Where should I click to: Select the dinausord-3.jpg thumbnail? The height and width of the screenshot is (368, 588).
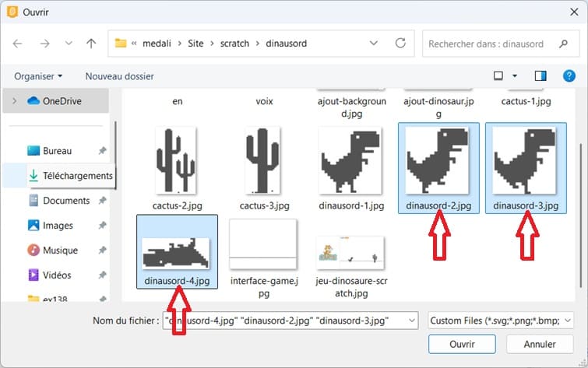[526, 160]
